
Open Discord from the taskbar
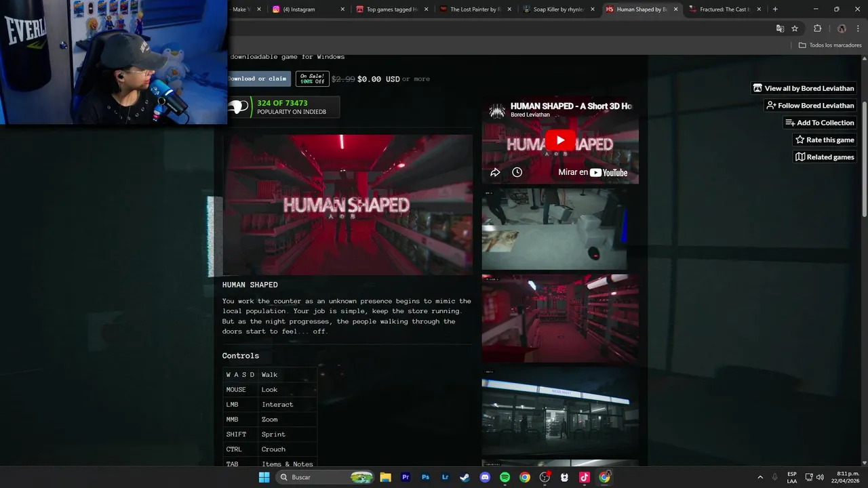[485, 477]
